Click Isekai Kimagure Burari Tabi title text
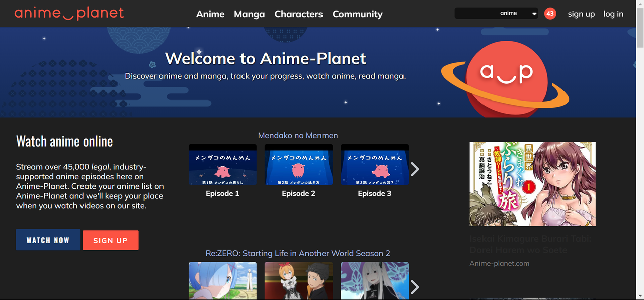 click(x=530, y=244)
